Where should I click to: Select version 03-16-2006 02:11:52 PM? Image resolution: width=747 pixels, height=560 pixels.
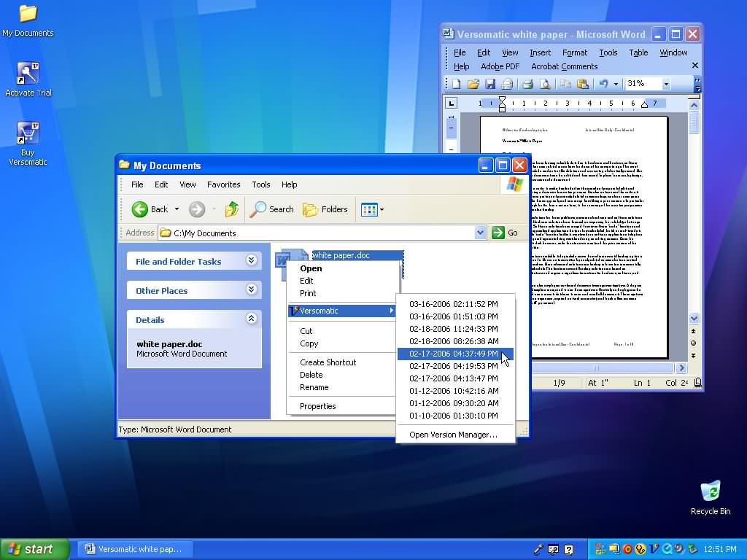pos(455,304)
